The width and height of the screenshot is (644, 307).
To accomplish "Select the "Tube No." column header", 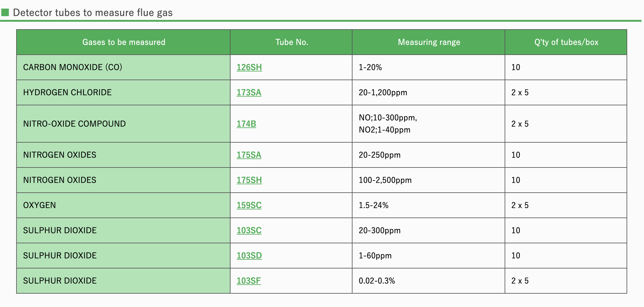I will pos(292,42).
